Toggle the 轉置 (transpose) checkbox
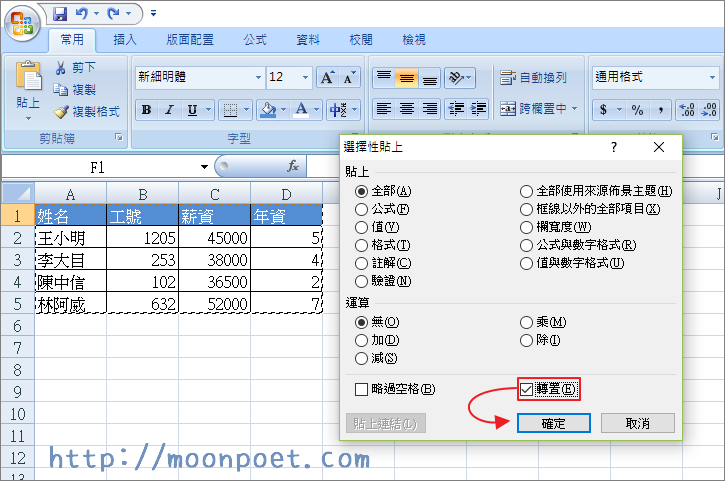 (527, 388)
